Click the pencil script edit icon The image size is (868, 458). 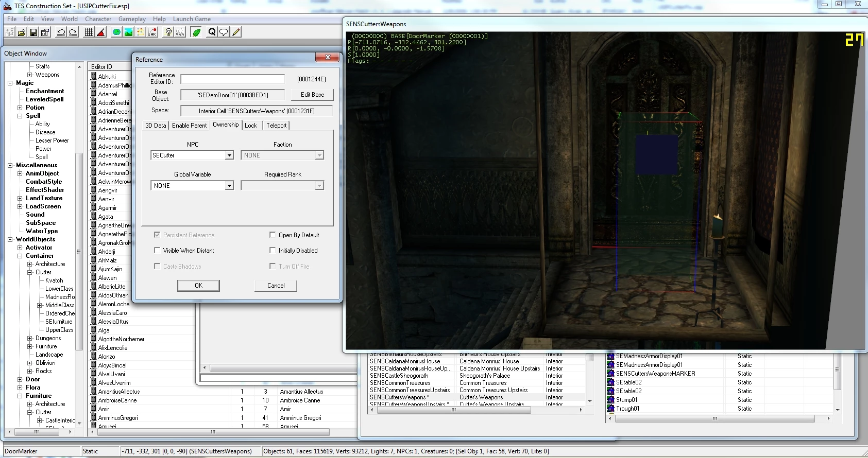click(236, 32)
